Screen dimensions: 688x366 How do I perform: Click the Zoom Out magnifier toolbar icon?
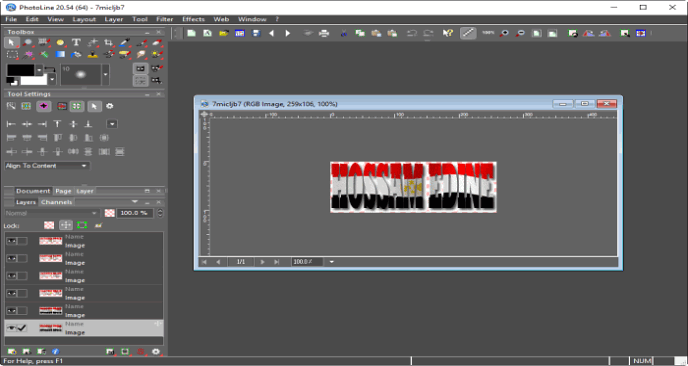click(x=520, y=33)
